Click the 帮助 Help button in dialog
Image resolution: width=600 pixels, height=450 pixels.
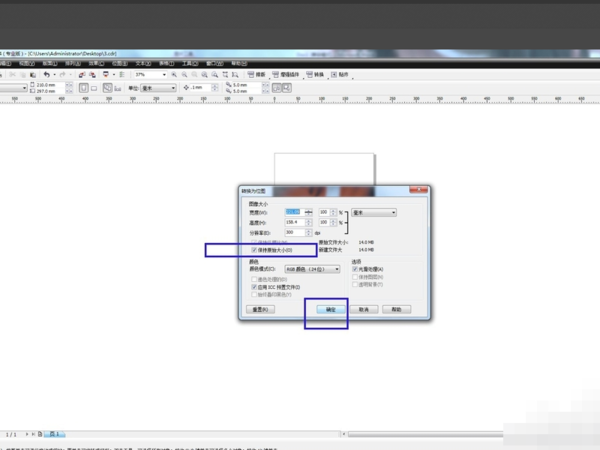click(x=396, y=309)
